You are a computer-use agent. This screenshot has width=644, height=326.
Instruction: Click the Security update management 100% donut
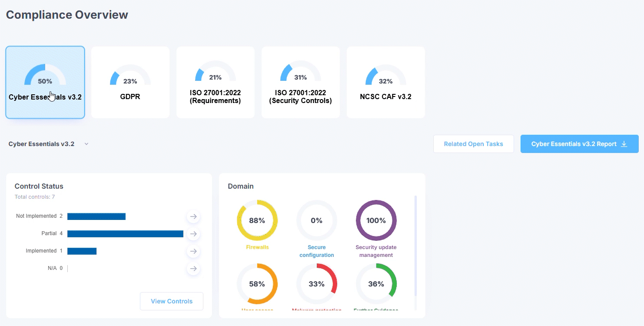pyautogui.click(x=376, y=220)
